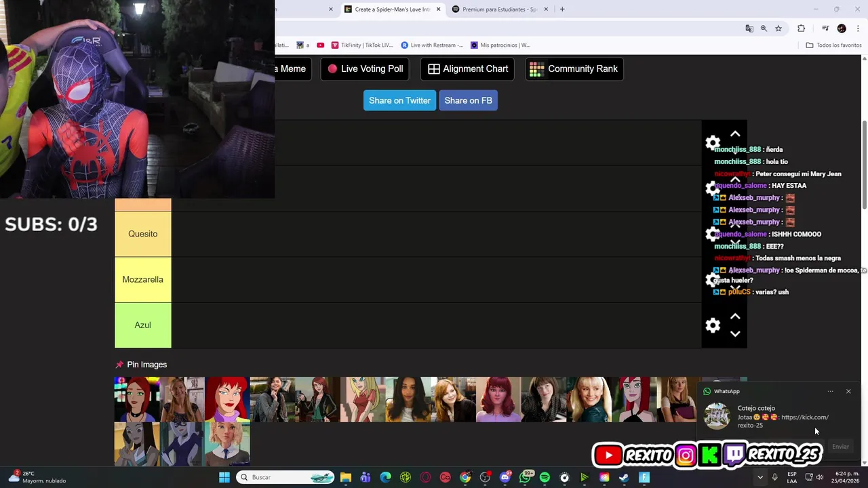The height and width of the screenshot is (488, 868).
Task: Open the Windows Start menu
Action: pyautogui.click(x=224, y=477)
